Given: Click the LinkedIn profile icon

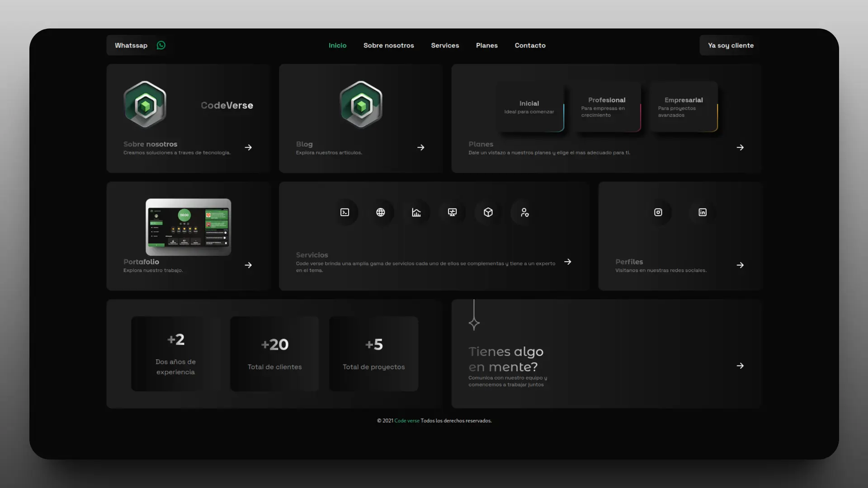Looking at the screenshot, I should [x=702, y=212].
